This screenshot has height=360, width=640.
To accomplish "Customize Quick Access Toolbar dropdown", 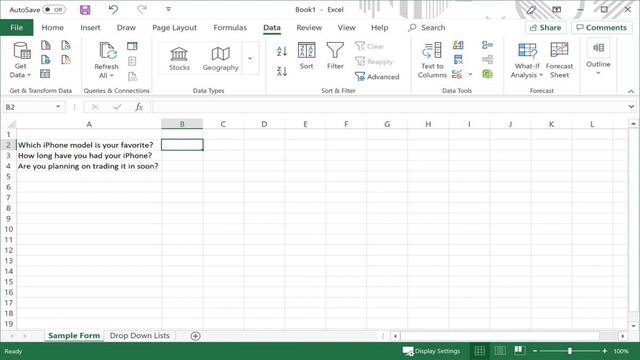I will tap(168, 9).
